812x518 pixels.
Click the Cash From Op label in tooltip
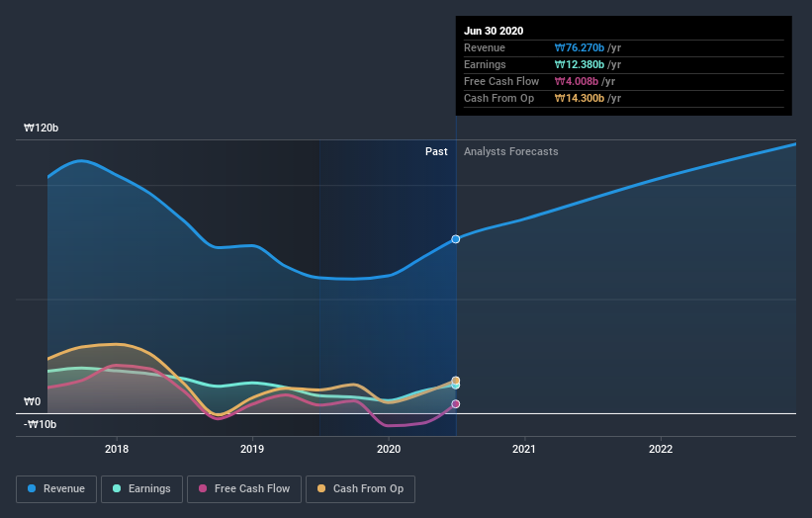pos(498,98)
